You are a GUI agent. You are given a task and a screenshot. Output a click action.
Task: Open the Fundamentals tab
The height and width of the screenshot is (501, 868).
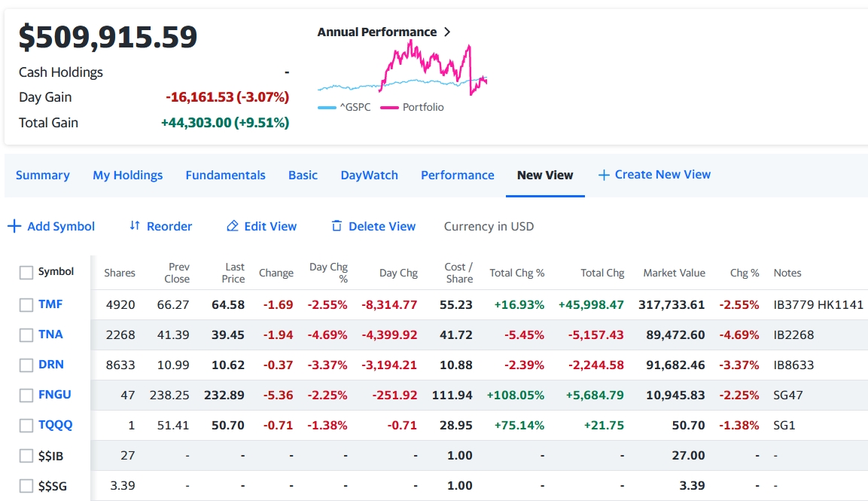coord(225,175)
